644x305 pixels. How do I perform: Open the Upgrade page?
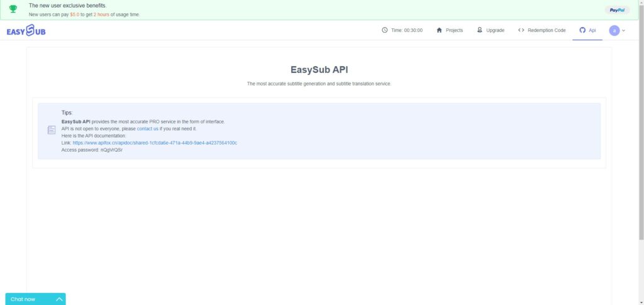491,30
